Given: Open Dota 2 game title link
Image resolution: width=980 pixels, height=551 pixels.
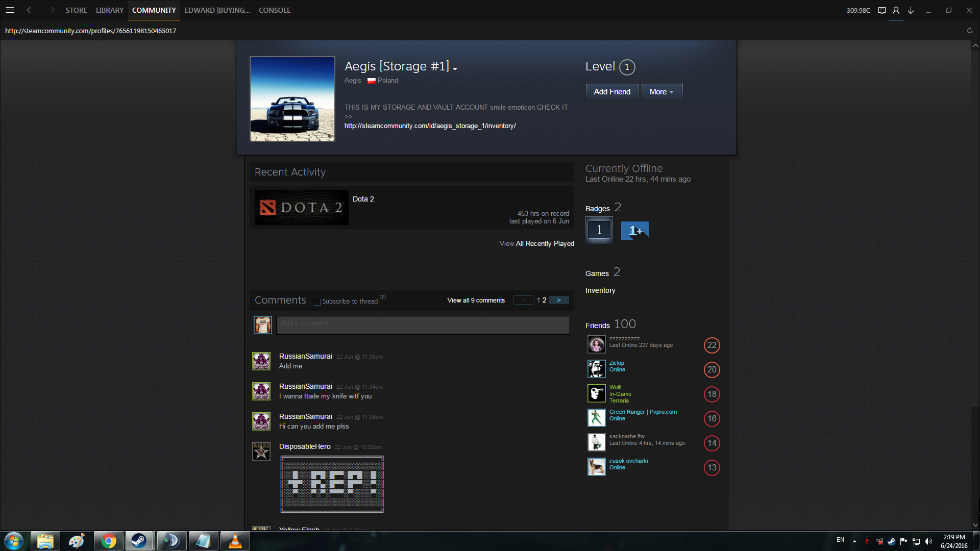Looking at the screenshot, I should [363, 199].
